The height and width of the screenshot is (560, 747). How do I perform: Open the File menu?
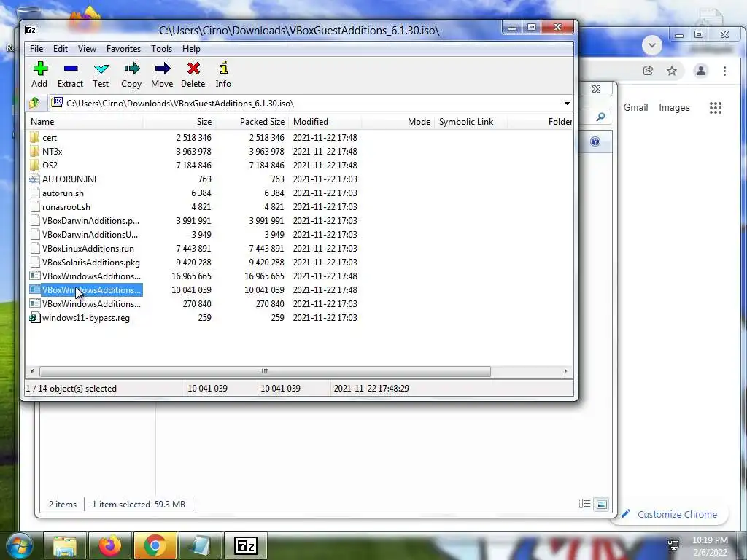[36, 49]
